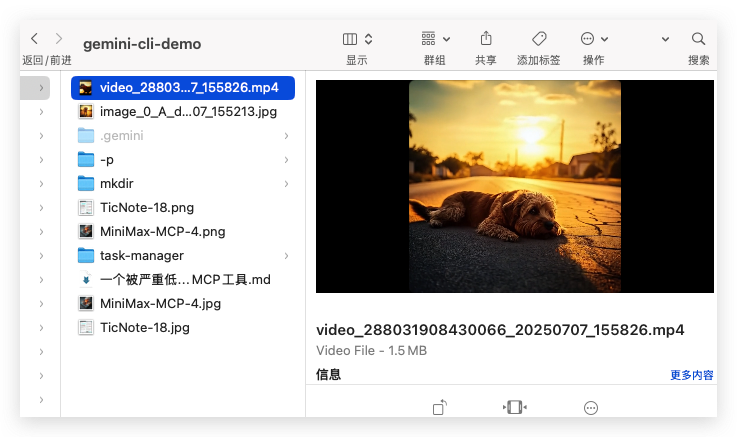Expand the mkdir folder chevron

(x=286, y=184)
